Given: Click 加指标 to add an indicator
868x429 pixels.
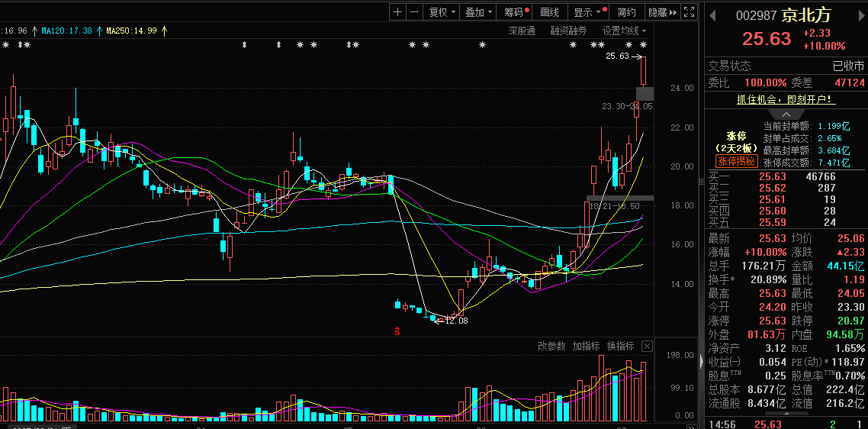Looking at the screenshot, I should tap(587, 347).
